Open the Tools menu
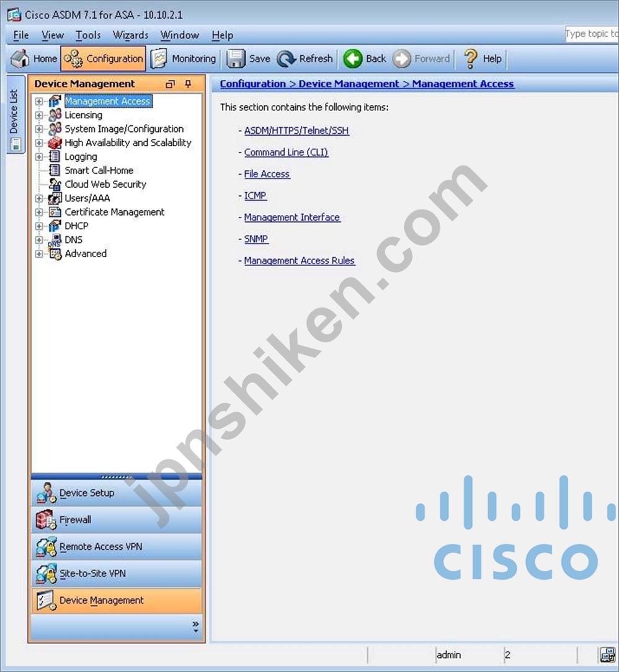Screen dimensions: 619x672 88,35
